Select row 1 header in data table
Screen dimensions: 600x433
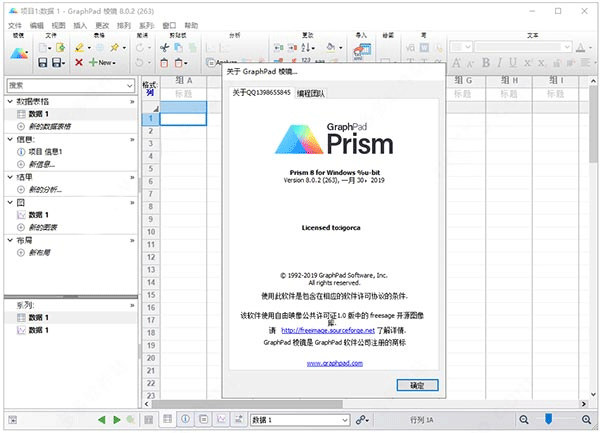coord(150,118)
